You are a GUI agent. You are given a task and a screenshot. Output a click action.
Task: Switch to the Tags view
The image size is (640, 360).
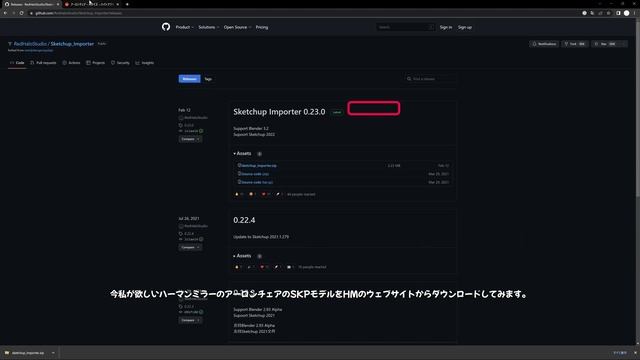click(x=208, y=79)
